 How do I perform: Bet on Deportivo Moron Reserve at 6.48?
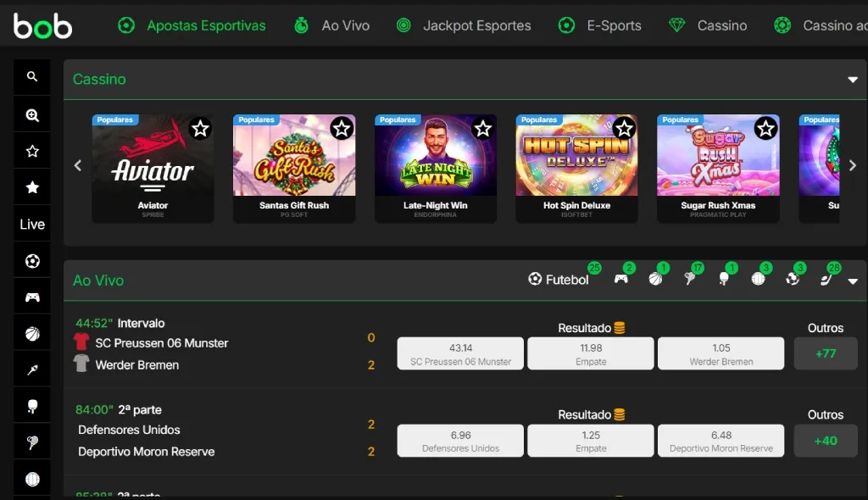[721, 441]
